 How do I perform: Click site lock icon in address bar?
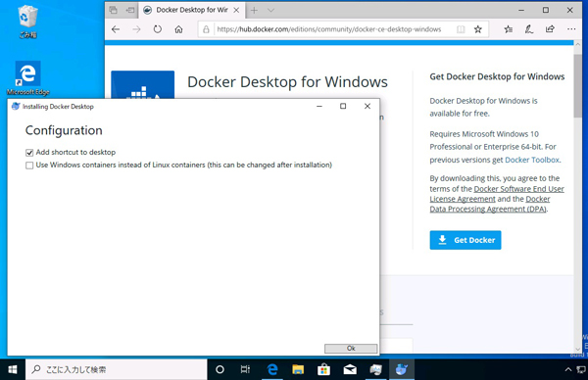point(206,29)
